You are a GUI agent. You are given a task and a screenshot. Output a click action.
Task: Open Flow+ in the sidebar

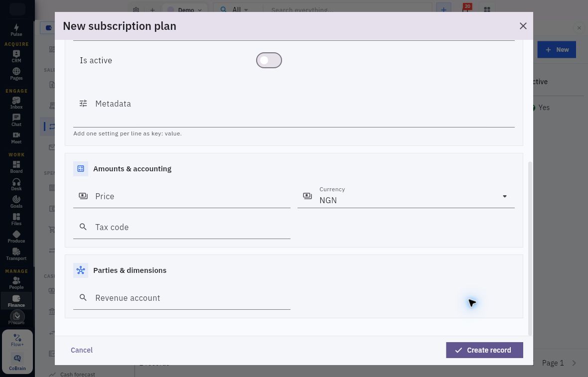coord(17,340)
